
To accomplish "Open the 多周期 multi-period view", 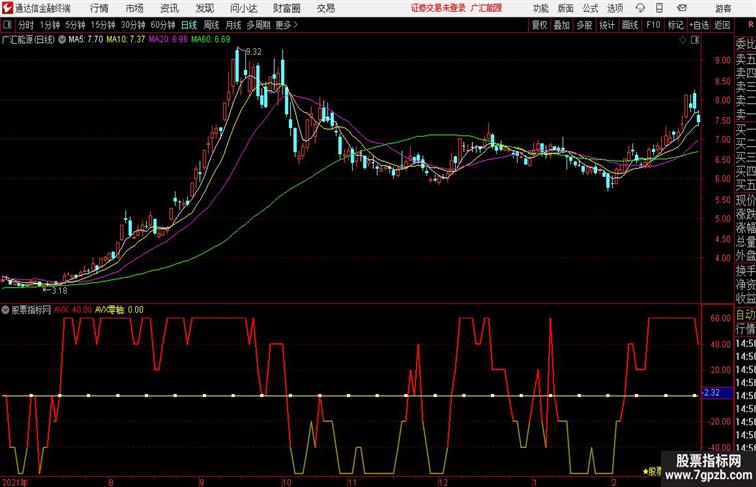I will click(x=258, y=25).
